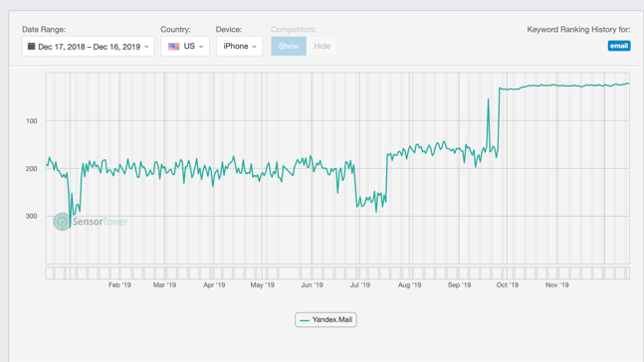
Task: Click Hide competitors button
Action: (322, 47)
